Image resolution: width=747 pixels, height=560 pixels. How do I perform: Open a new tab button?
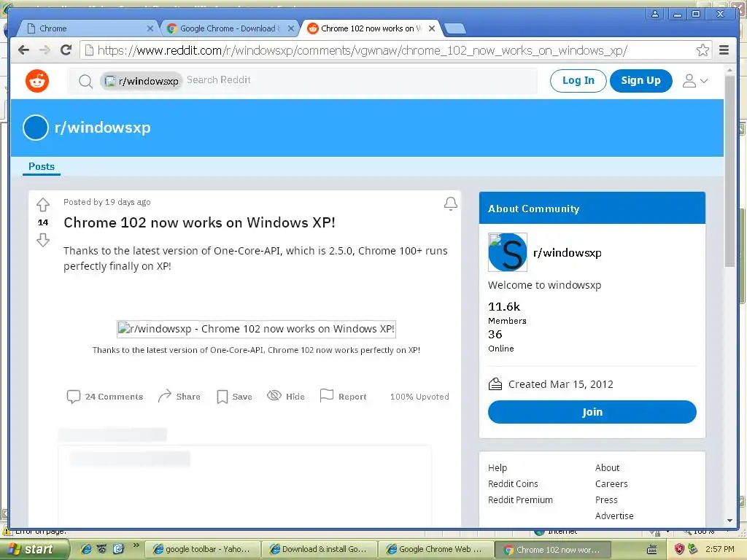pyautogui.click(x=455, y=29)
